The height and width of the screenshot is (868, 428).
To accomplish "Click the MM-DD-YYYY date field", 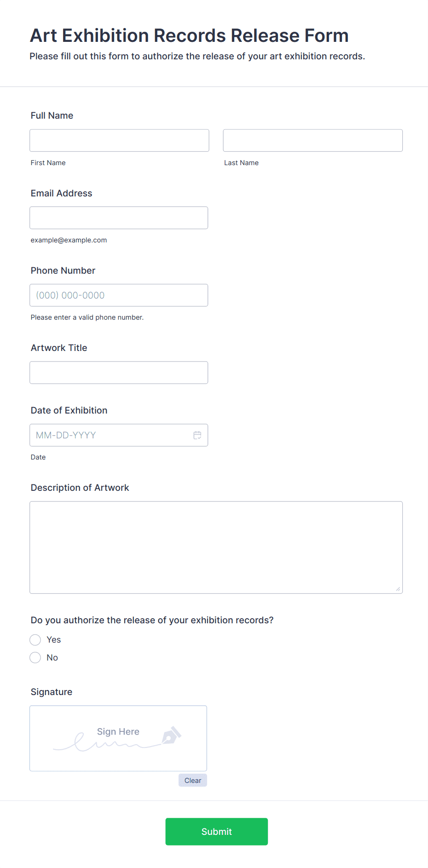I will [x=119, y=435].
